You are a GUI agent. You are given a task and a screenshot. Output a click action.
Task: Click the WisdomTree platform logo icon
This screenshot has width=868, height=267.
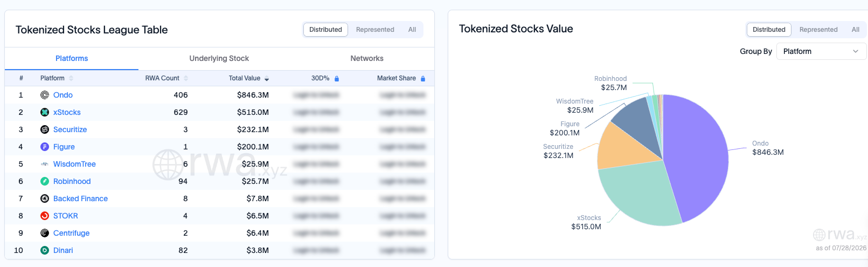[x=45, y=164]
